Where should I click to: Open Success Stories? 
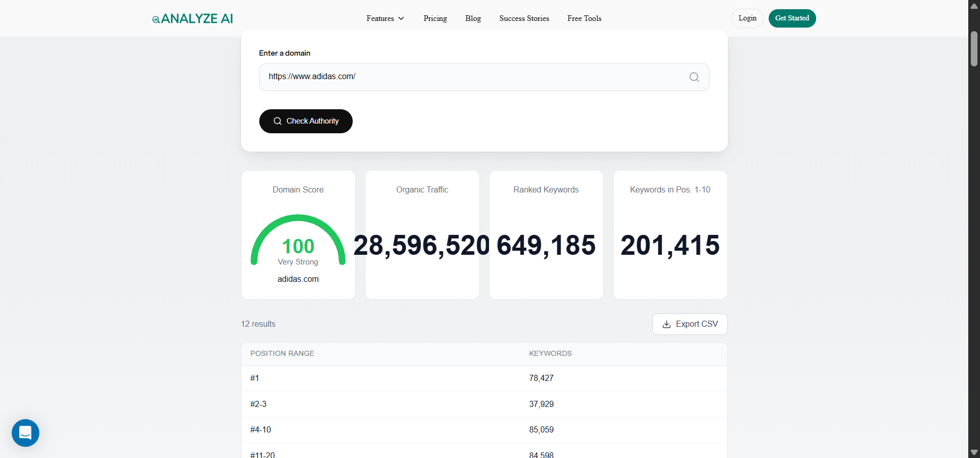(x=524, y=18)
